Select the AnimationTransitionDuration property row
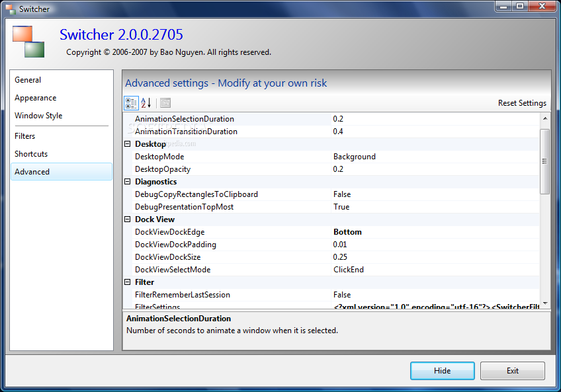This screenshot has height=392, width=561. pos(331,132)
